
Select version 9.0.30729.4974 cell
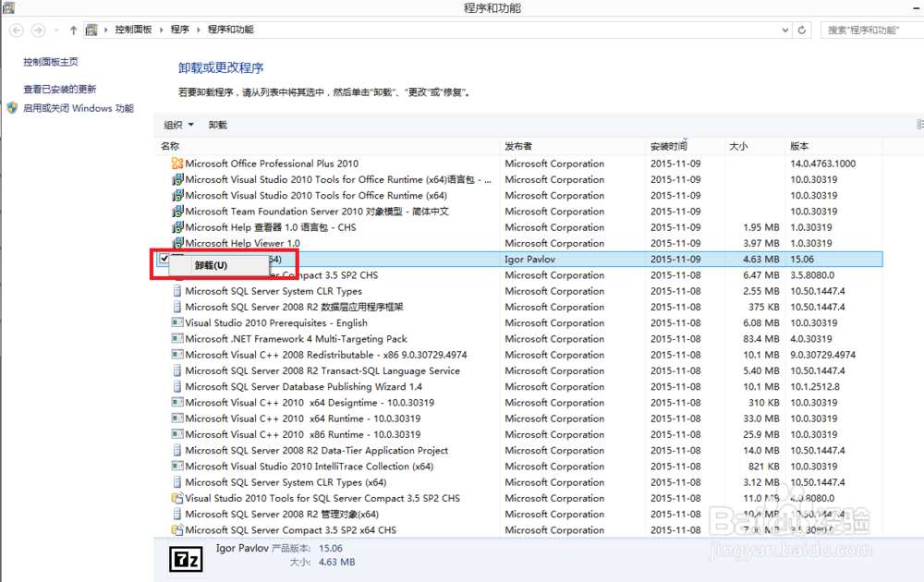click(x=822, y=355)
